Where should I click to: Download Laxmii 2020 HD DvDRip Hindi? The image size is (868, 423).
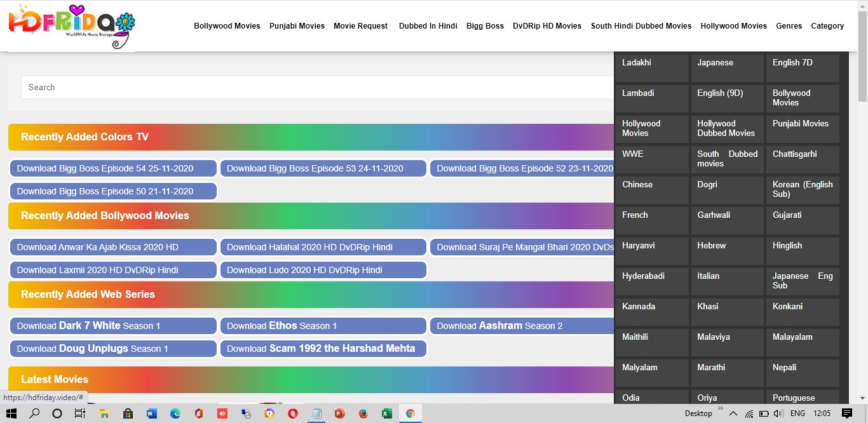113,270
